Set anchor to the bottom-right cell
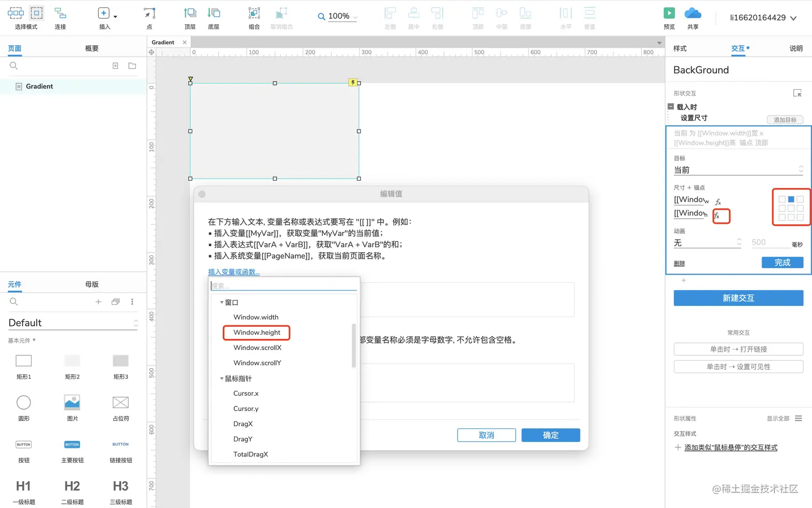812x508 pixels. 800,217
